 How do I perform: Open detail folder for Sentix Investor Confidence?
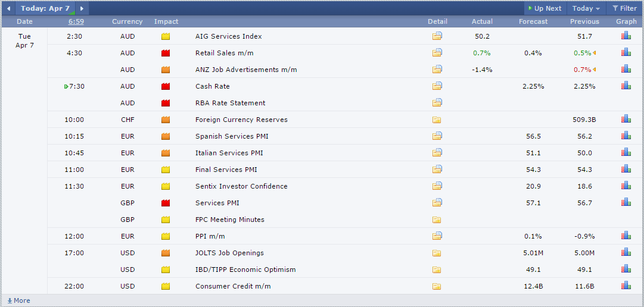pyautogui.click(x=437, y=186)
